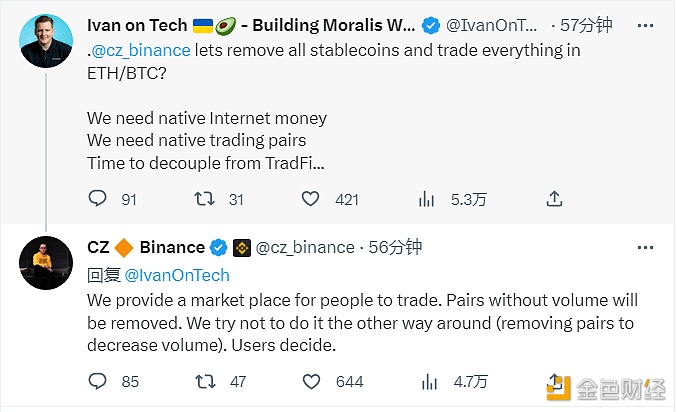Retweet Ivan on Tech's tweet
Image resolution: width=677 pixels, height=412 pixels.
[204, 199]
